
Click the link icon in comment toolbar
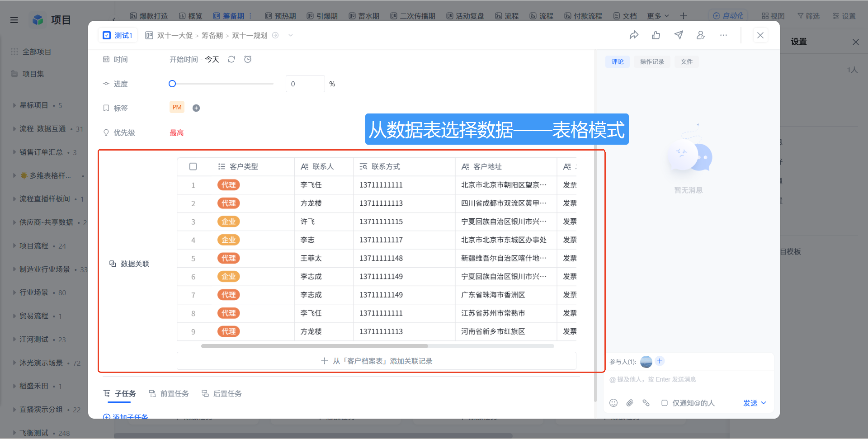[x=646, y=403]
